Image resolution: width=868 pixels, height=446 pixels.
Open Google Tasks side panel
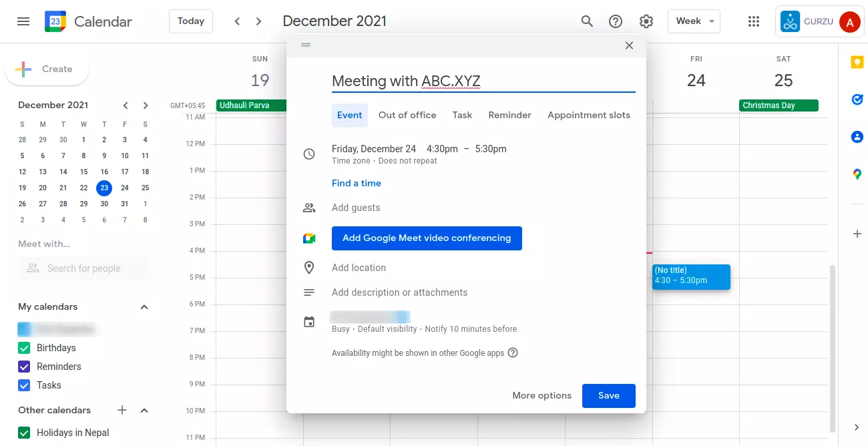tap(857, 99)
